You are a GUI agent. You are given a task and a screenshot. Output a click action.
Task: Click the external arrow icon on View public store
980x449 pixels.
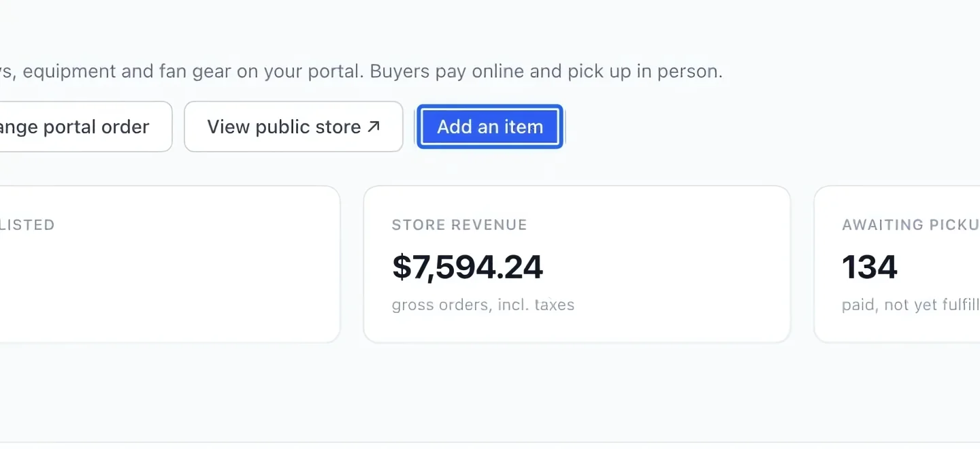point(374,127)
